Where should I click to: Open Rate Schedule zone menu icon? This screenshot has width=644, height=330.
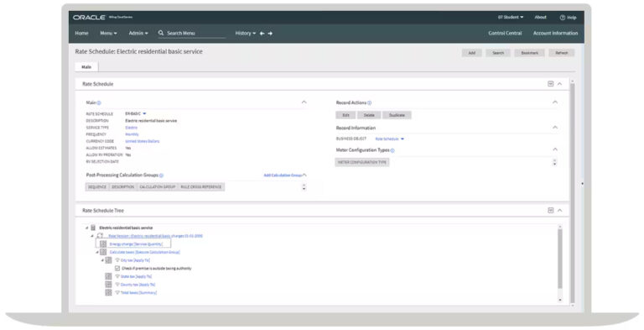coord(550,84)
